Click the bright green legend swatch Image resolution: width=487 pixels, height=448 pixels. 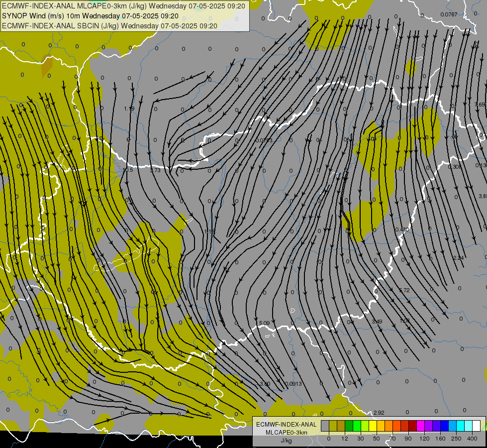[357, 426]
